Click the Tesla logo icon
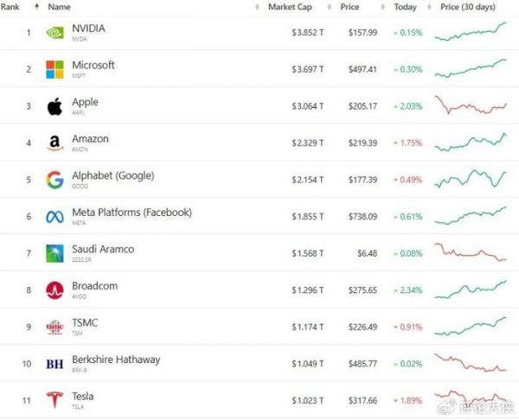 [54, 401]
